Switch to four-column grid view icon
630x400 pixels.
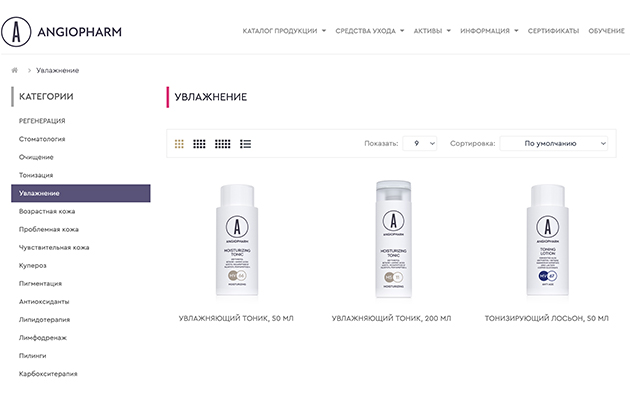click(x=199, y=144)
